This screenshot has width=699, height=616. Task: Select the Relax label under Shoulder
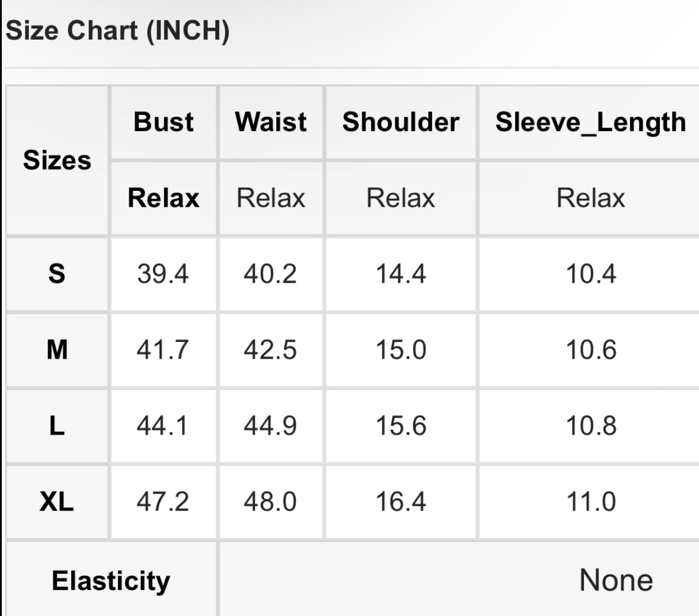coord(400,198)
